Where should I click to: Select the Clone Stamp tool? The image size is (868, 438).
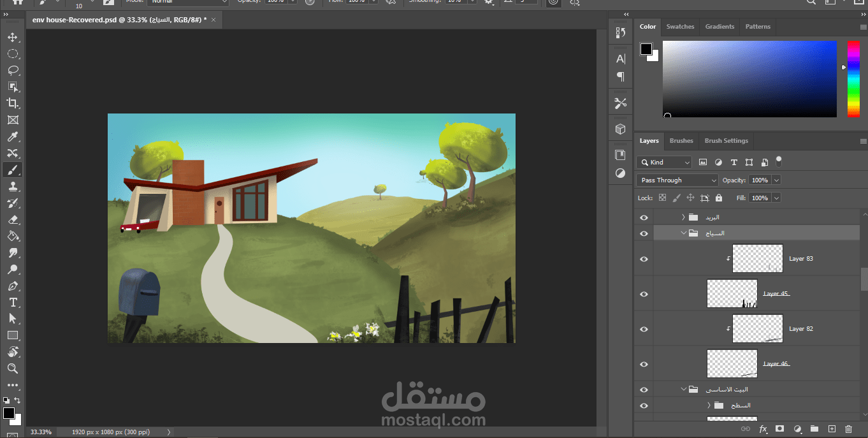tap(13, 186)
